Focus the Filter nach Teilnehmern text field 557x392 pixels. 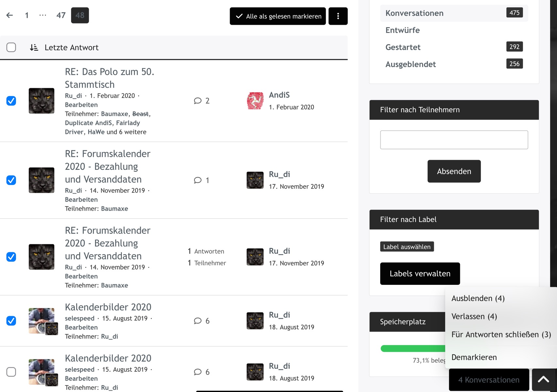(x=454, y=140)
